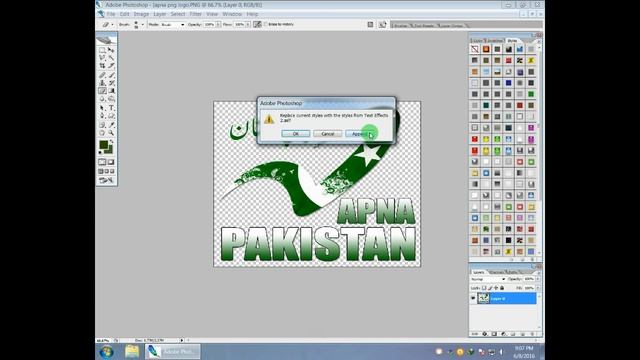The height and width of the screenshot is (360, 640).
Task: Toggle Lock position in Layers panel
Action: point(496,288)
